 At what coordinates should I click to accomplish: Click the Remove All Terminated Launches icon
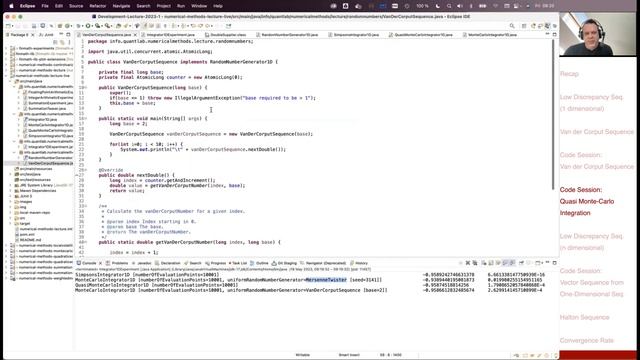point(475,263)
